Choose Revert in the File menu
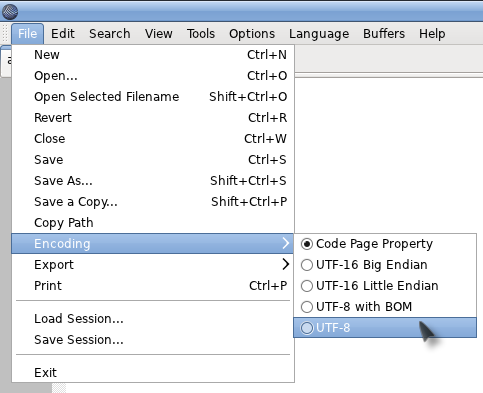 click(153, 118)
